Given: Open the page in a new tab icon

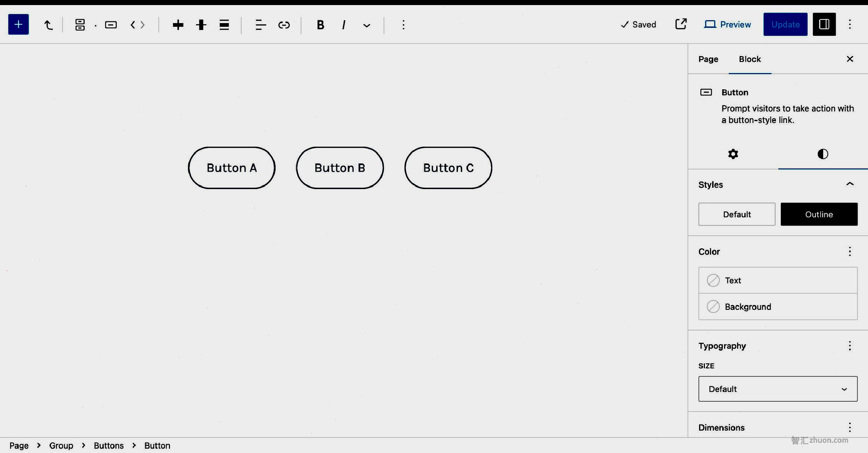Looking at the screenshot, I should (x=681, y=24).
